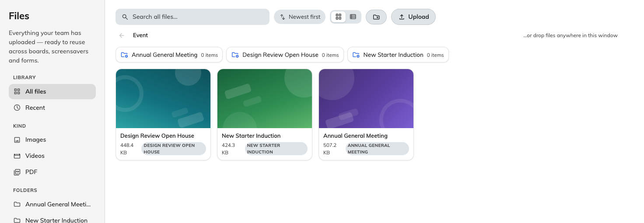
Task: Open the New Starter Induction folder chip
Action: tap(398, 55)
